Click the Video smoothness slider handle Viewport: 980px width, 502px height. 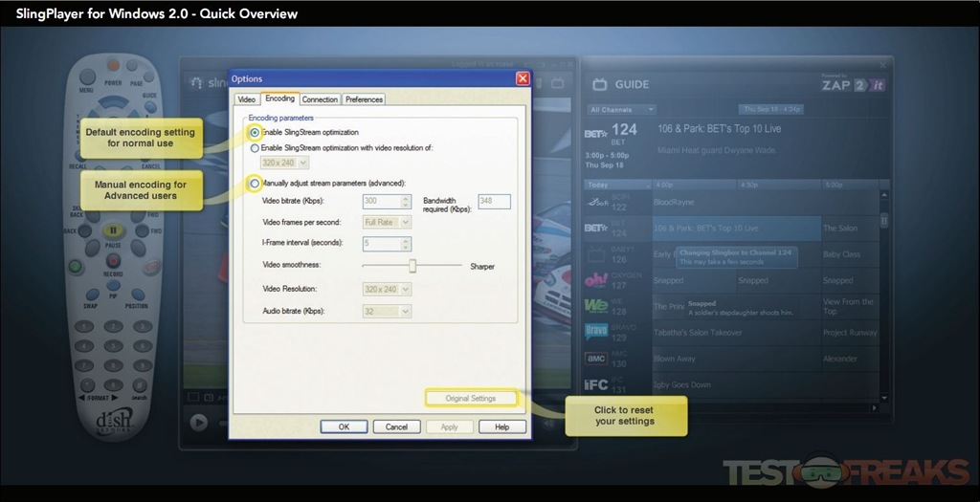tap(412, 266)
